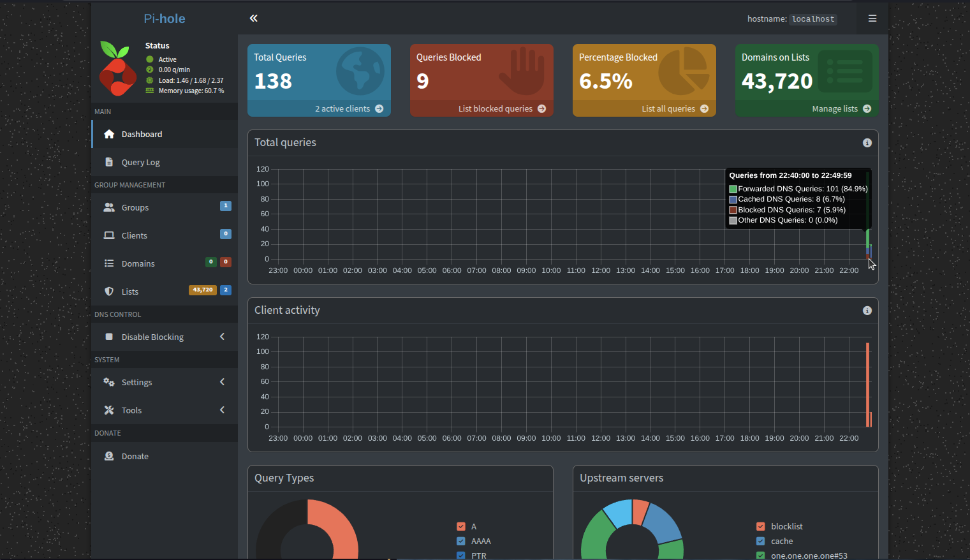970x560 pixels.
Task: Open the Donate heart icon
Action: coord(109,456)
